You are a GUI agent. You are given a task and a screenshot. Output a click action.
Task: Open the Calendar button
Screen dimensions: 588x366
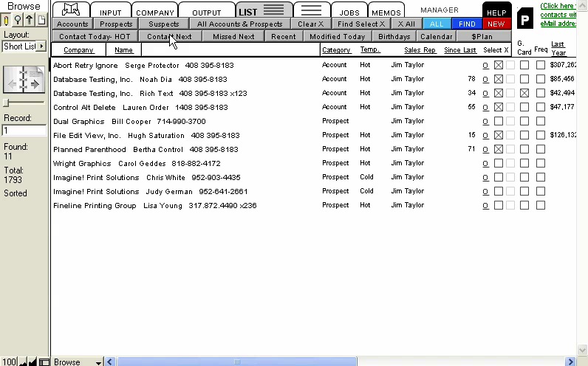click(436, 37)
